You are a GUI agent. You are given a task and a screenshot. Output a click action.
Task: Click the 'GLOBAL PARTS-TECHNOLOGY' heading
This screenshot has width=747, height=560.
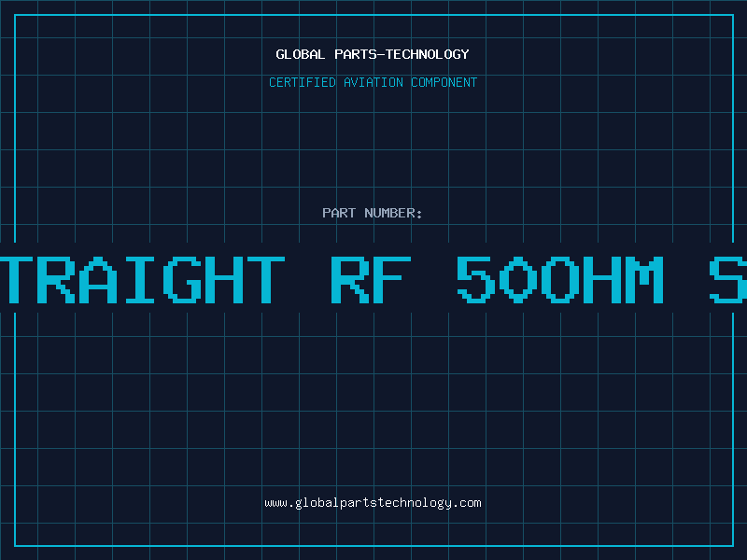[x=373, y=54]
